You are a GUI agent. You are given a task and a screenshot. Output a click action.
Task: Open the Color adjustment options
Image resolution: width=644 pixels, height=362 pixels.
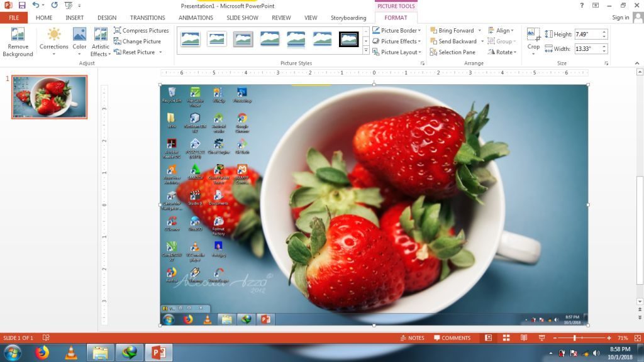coord(79,42)
